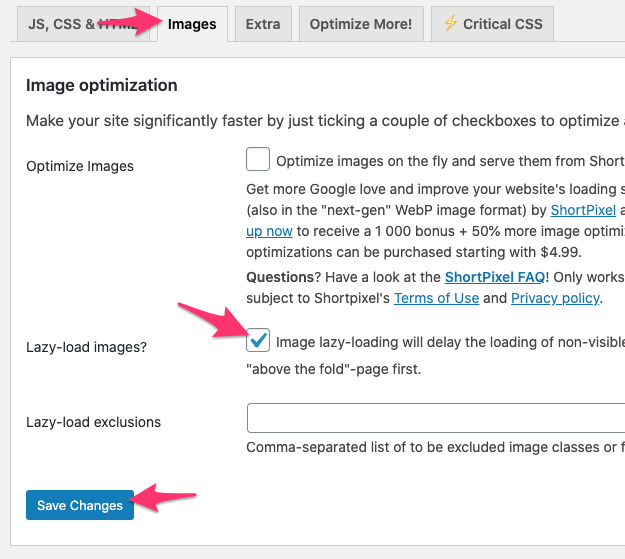The image size is (625, 559).
Task: Click the 'Lazy-load images?' row label
Action: pos(86,347)
